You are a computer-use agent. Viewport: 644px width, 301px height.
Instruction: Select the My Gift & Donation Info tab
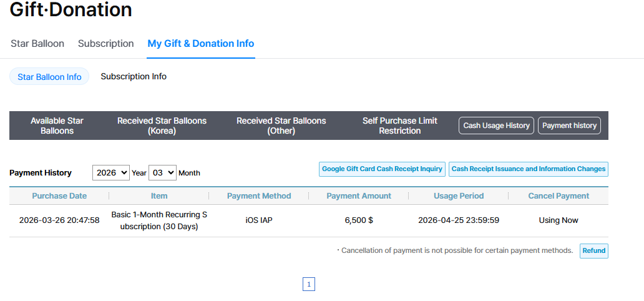pyautogui.click(x=200, y=44)
